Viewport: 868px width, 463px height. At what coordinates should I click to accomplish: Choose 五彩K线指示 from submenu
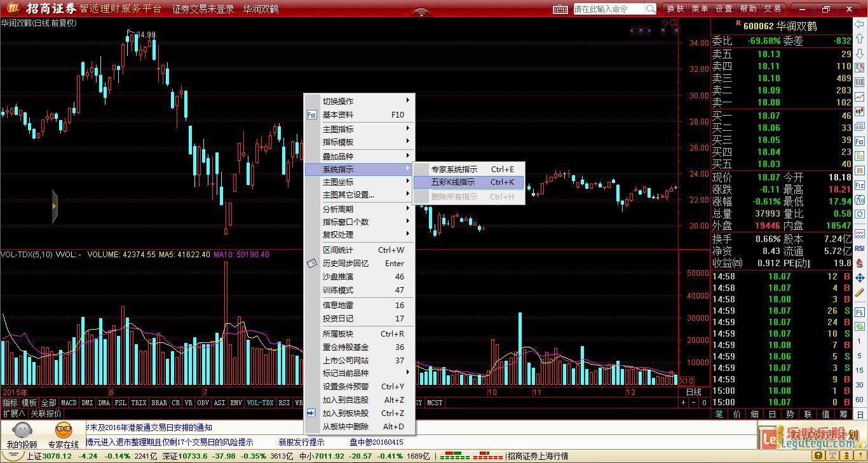click(x=469, y=182)
